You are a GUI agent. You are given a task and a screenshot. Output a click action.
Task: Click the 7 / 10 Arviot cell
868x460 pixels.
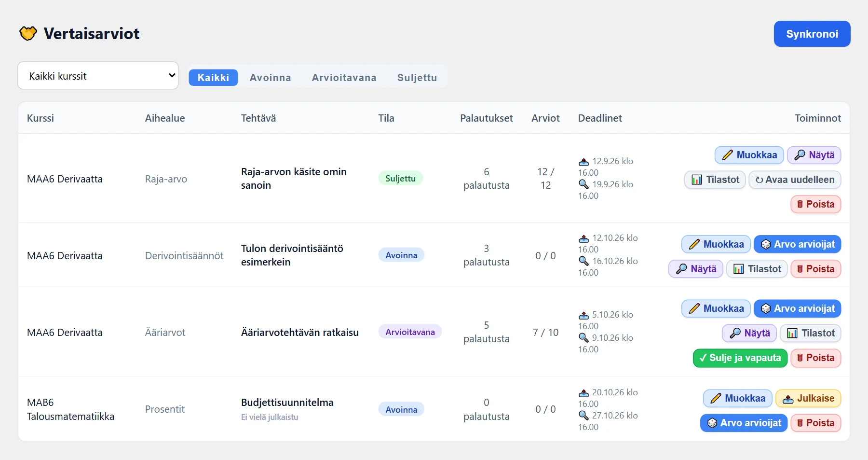pos(545,332)
